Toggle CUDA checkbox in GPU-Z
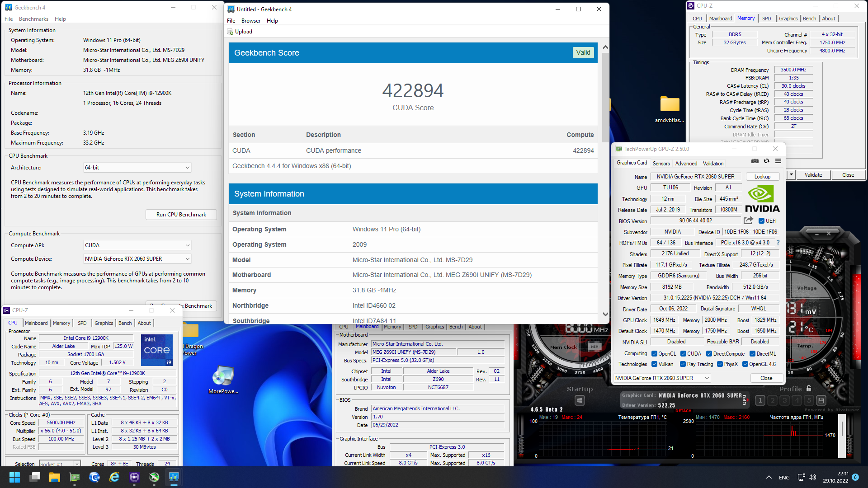This screenshot has width=868, height=488. (x=683, y=354)
